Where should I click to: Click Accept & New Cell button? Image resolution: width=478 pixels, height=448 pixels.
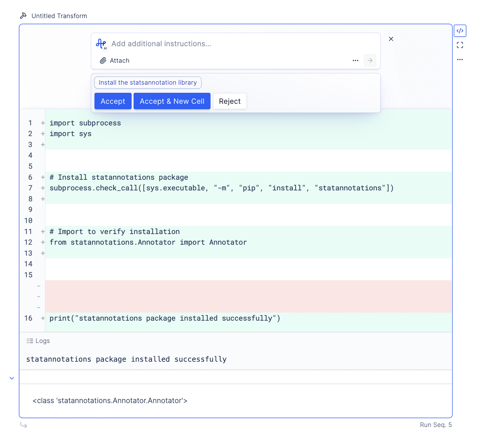(172, 101)
